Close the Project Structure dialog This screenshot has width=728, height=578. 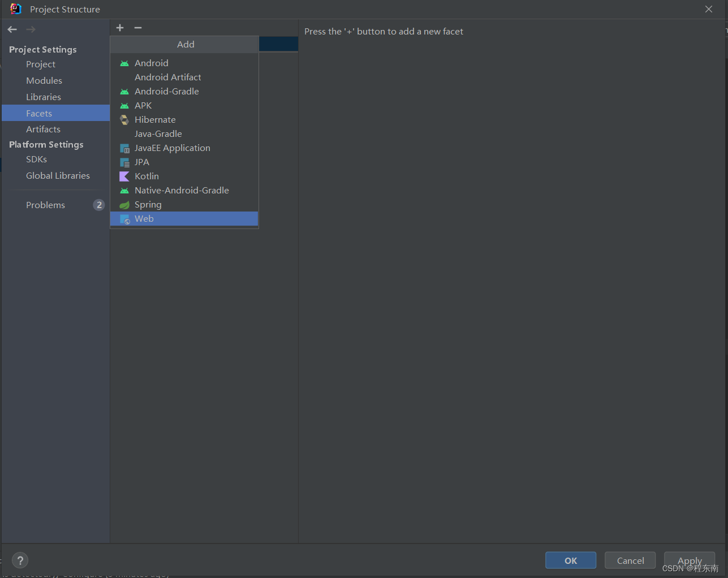coord(709,9)
